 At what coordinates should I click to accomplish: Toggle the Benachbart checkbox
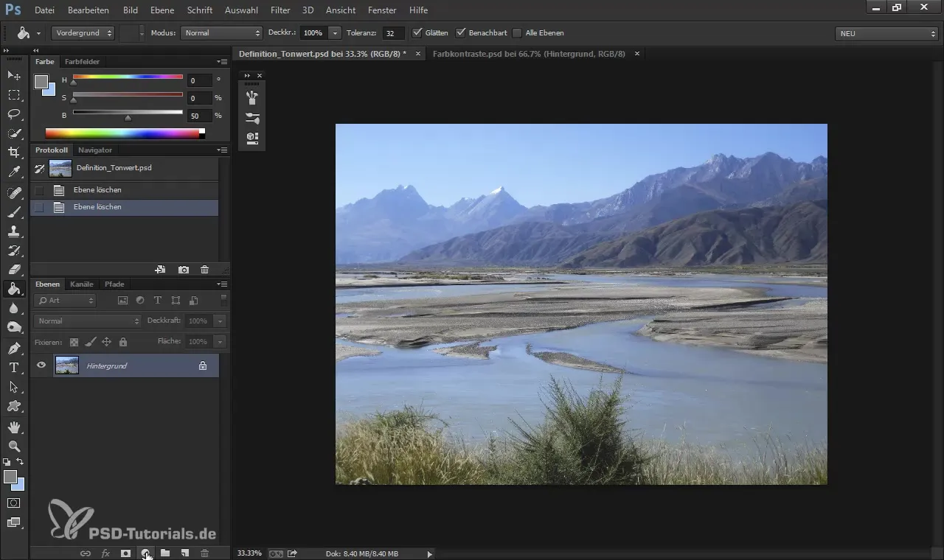pos(461,32)
